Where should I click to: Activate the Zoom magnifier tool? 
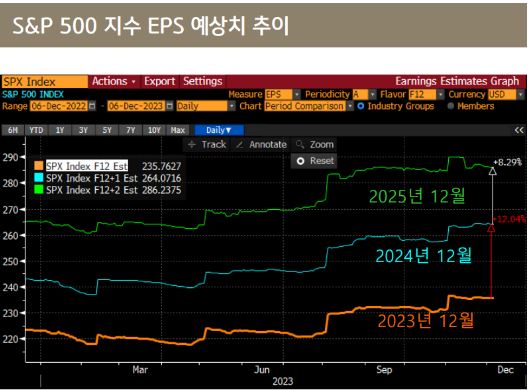tap(314, 145)
